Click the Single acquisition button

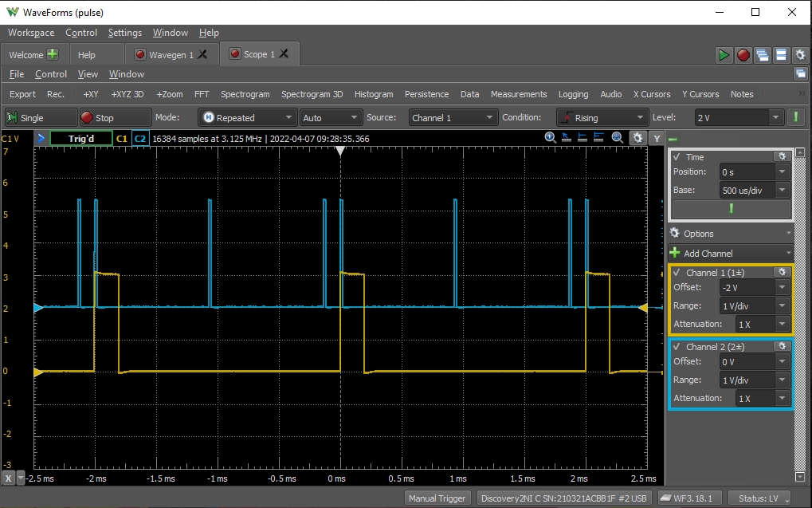click(41, 118)
